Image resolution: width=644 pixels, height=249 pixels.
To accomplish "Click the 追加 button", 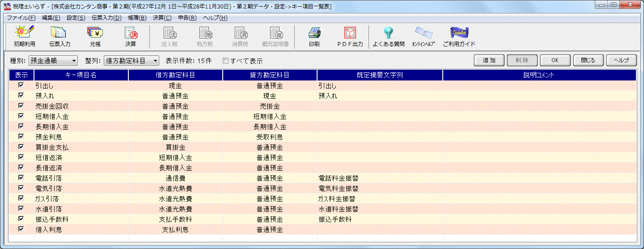I will (x=489, y=60).
